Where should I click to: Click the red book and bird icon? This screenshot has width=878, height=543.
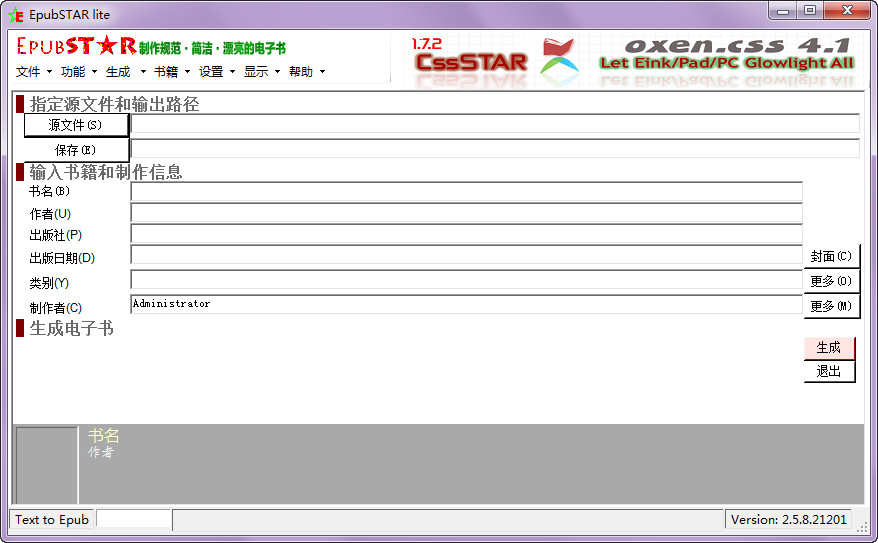559,58
